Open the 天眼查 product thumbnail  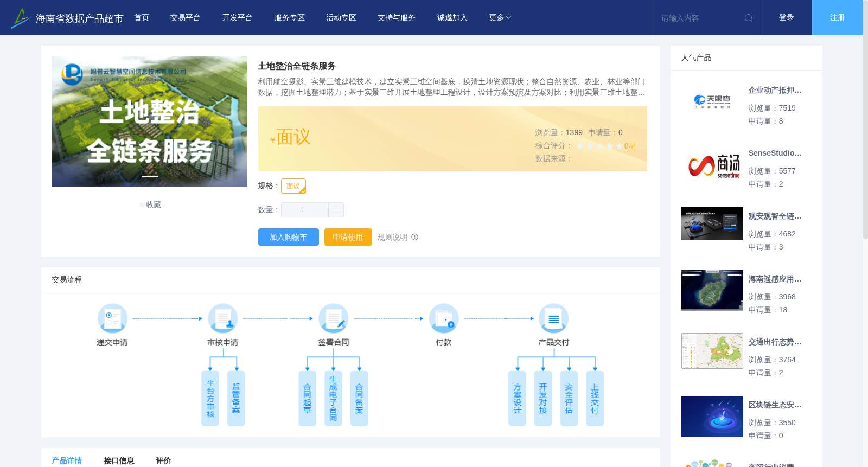click(712, 102)
